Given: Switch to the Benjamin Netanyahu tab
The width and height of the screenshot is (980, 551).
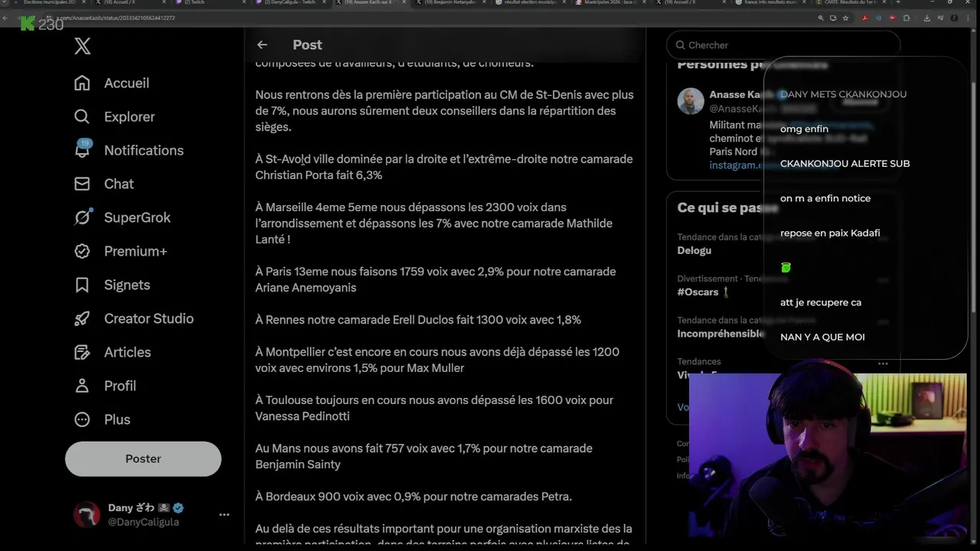Looking at the screenshot, I should 452,3.
